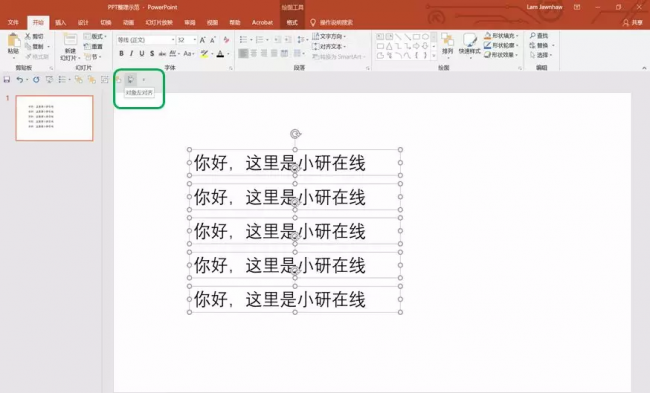Clear all formatting eraser icon
The image size is (650, 393).
point(226,40)
